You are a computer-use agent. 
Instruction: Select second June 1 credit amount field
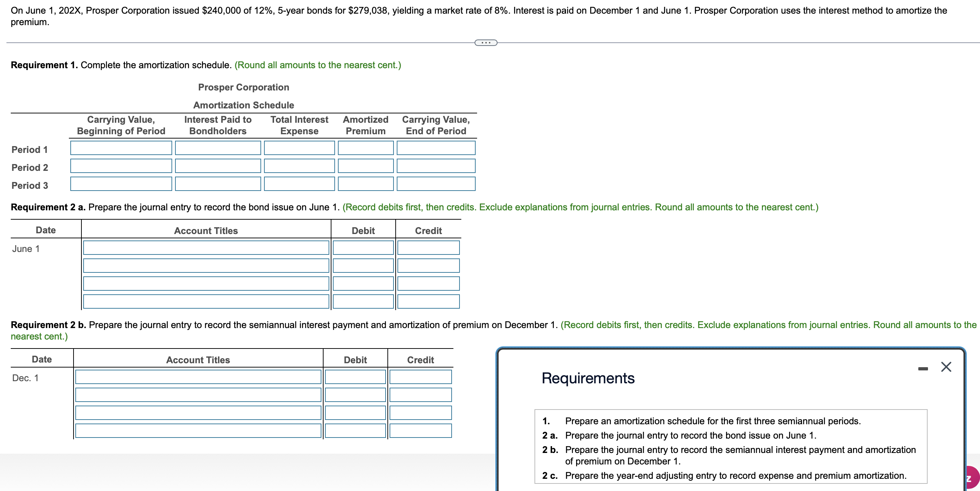click(428, 266)
